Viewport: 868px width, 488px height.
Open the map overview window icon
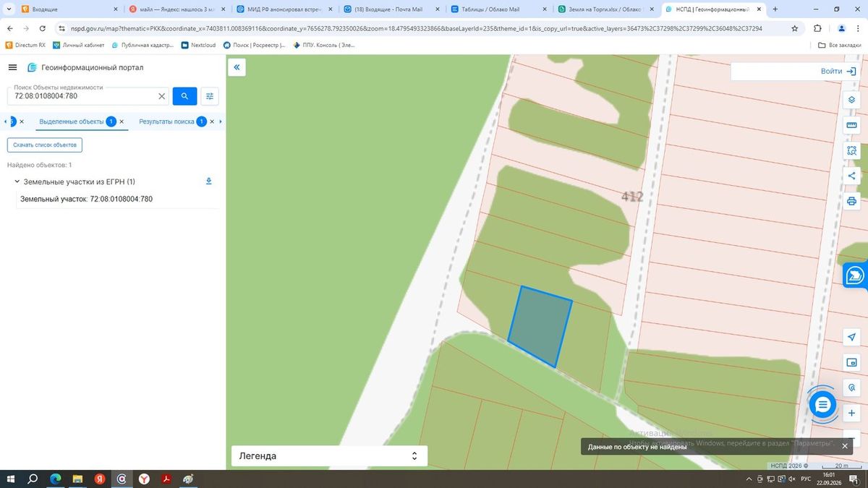click(851, 362)
